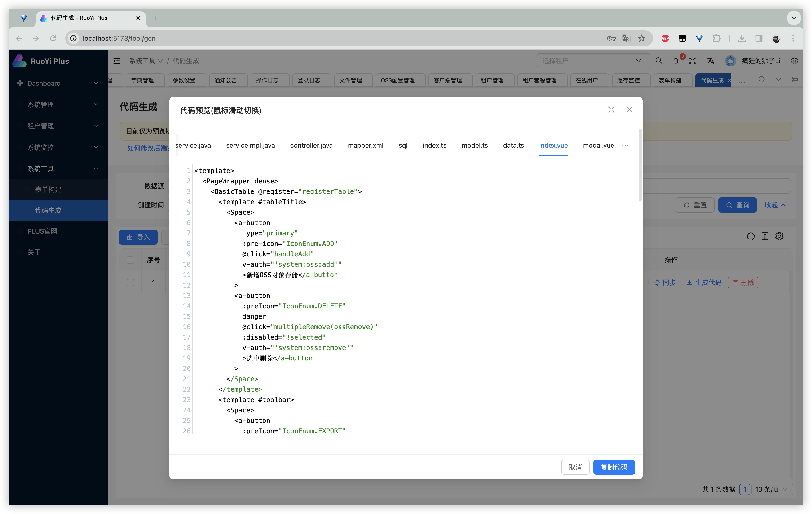
Task: Click the table refresh icon
Action: (750, 236)
